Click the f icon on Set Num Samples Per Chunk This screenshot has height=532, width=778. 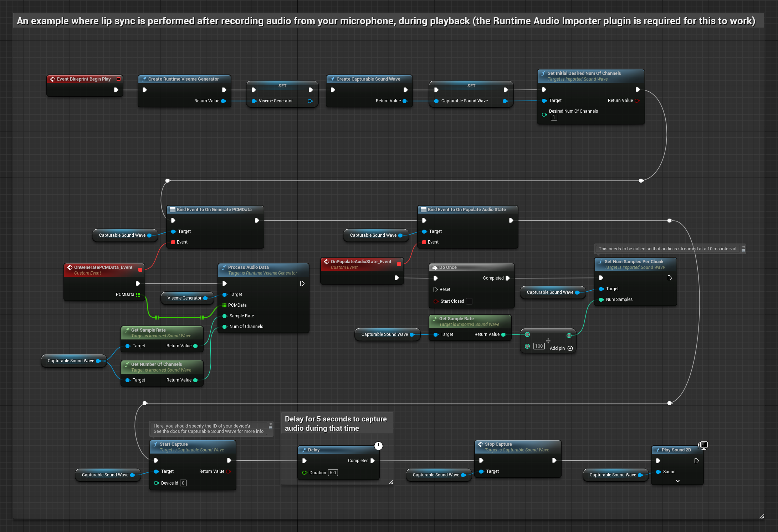click(x=600, y=261)
